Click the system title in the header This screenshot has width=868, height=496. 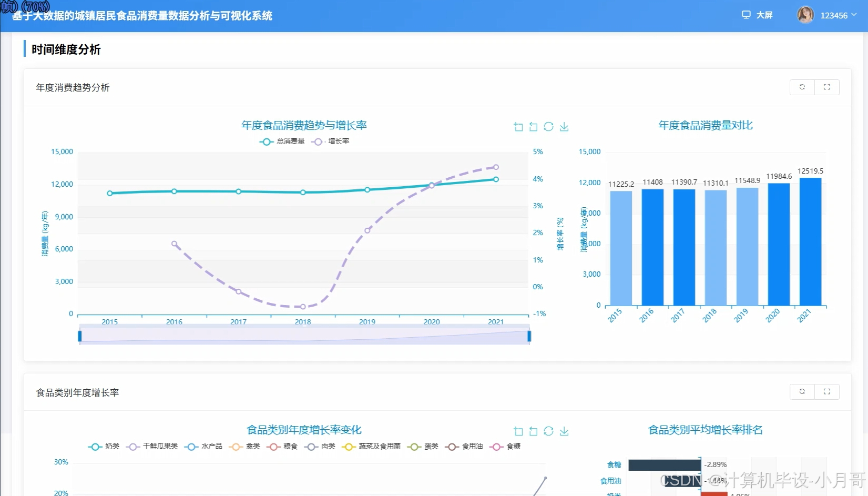(x=142, y=16)
